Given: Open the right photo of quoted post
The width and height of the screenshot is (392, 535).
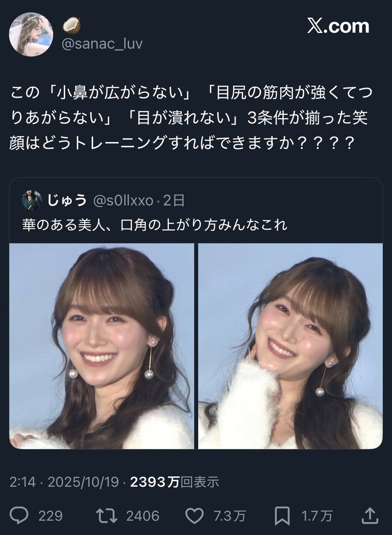Looking at the screenshot, I should coord(291,346).
